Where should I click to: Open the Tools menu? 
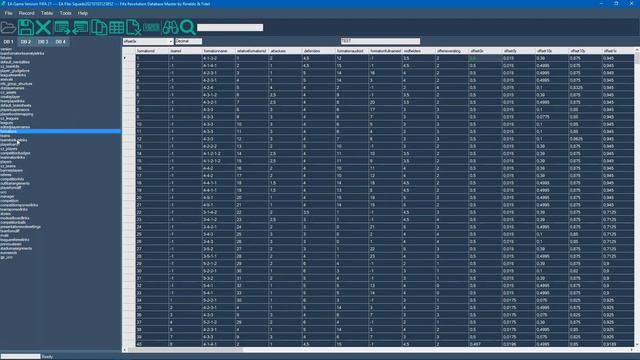65,13
